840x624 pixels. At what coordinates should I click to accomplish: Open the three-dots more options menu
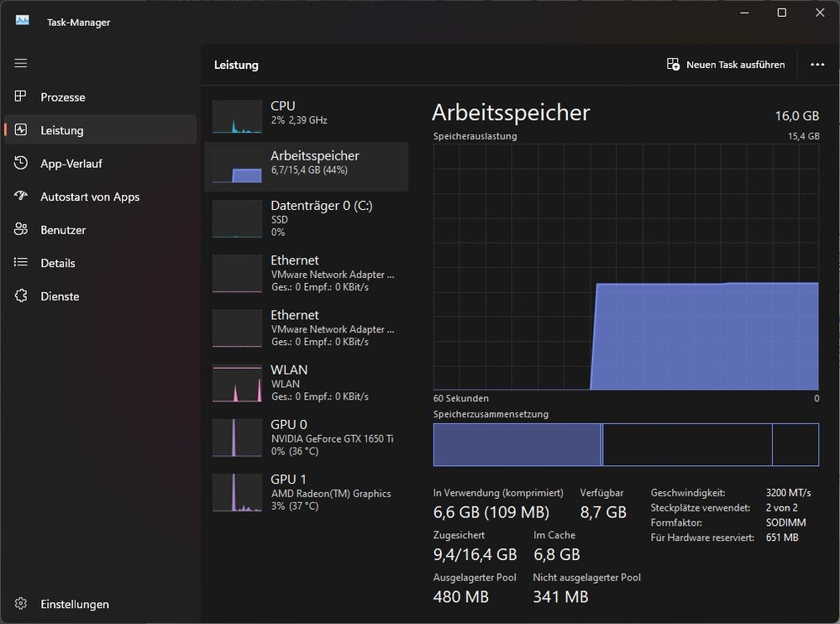(817, 65)
